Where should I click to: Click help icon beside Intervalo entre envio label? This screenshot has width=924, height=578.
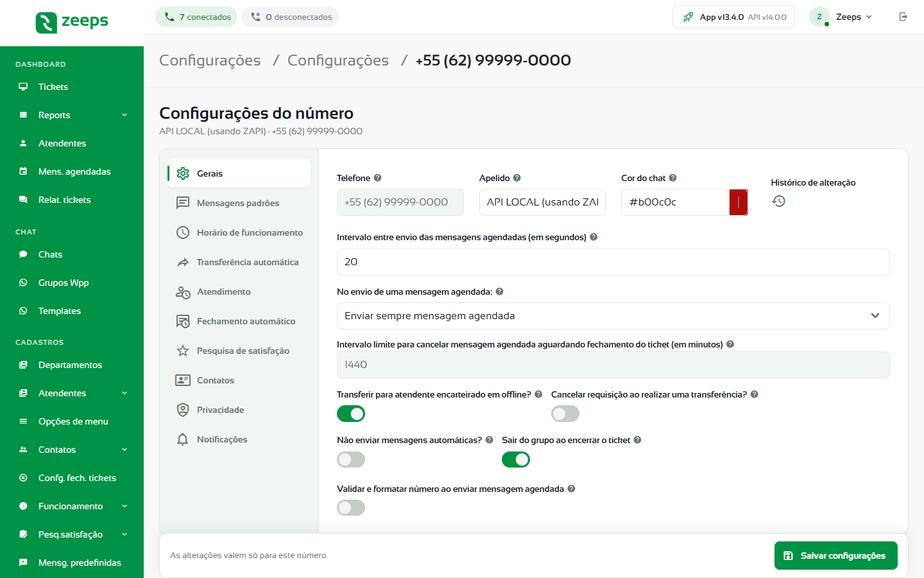(x=594, y=237)
